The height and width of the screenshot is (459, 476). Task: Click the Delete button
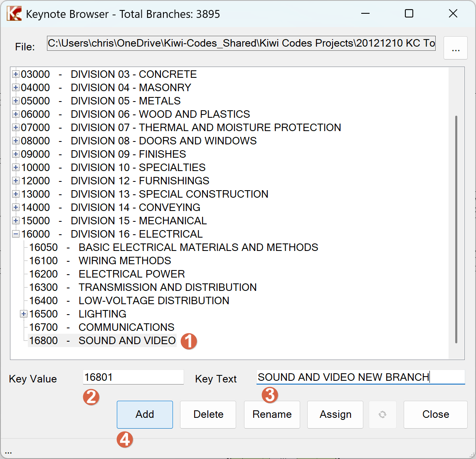(208, 414)
